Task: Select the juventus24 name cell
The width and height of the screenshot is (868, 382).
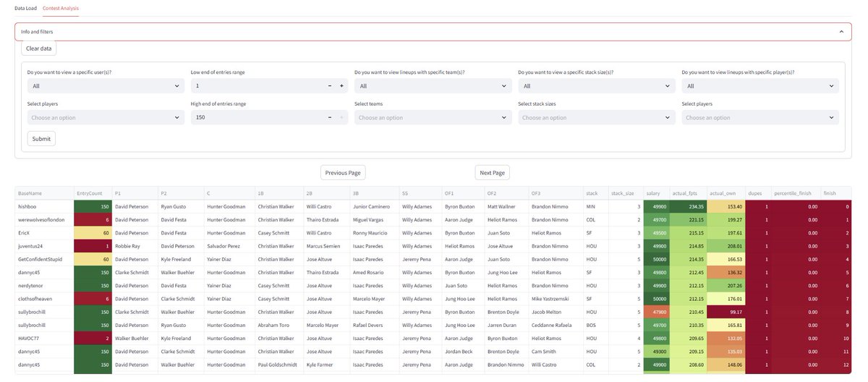Action: [x=43, y=246]
